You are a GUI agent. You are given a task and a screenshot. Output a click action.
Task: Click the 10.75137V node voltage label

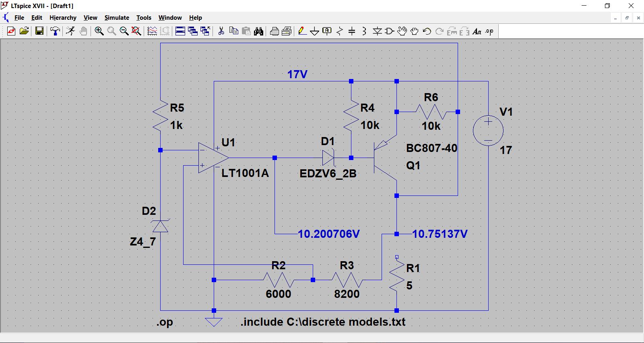pyautogui.click(x=440, y=234)
